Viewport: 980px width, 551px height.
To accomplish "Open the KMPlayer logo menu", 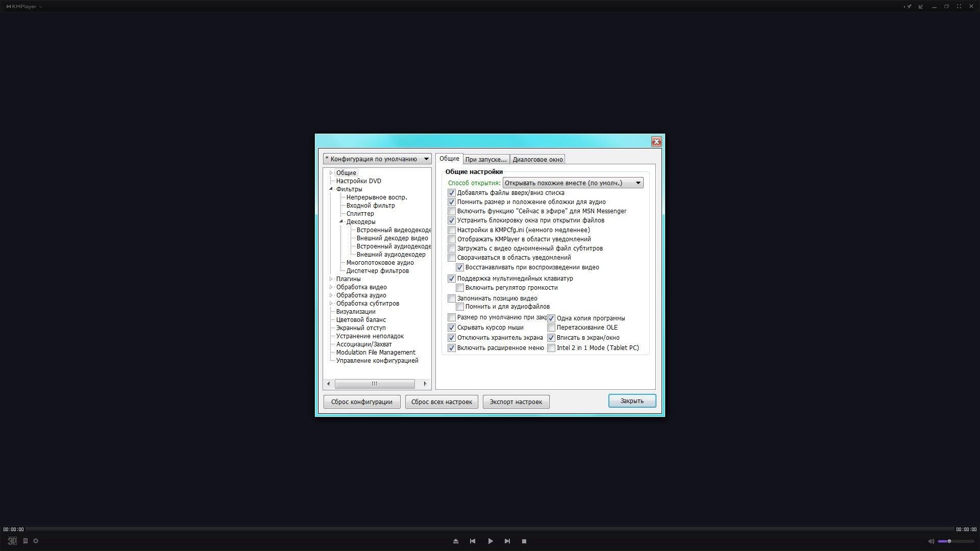I will coord(21,7).
